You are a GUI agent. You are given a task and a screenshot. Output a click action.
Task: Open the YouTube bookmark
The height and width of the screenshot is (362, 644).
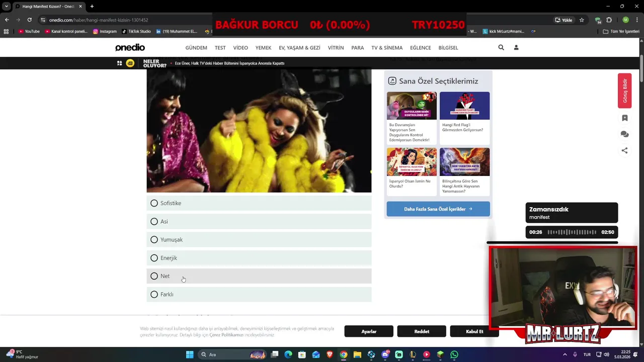[x=29, y=31]
